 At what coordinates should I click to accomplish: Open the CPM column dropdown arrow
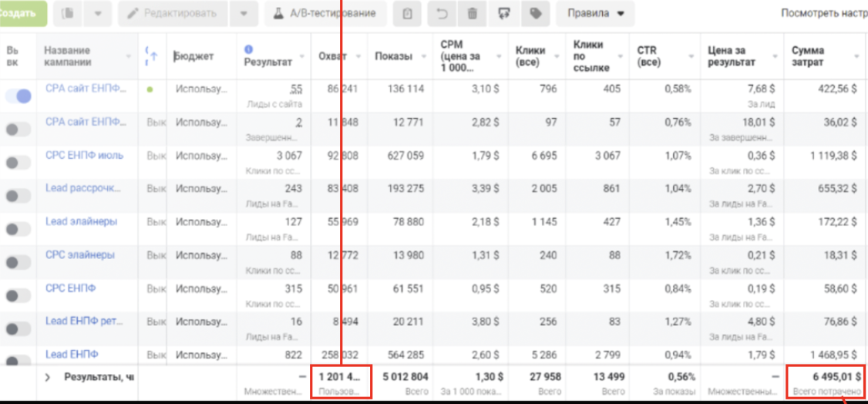(500, 56)
